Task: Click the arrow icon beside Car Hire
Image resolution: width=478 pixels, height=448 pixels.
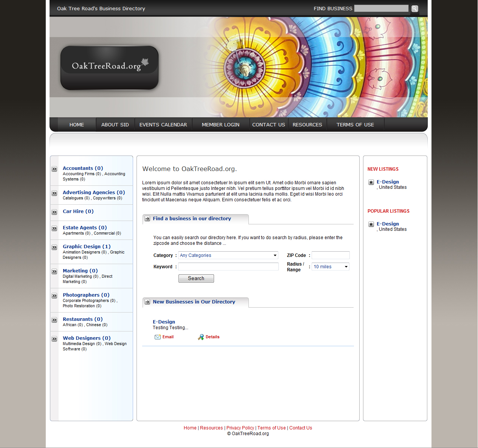Action: (54, 212)
